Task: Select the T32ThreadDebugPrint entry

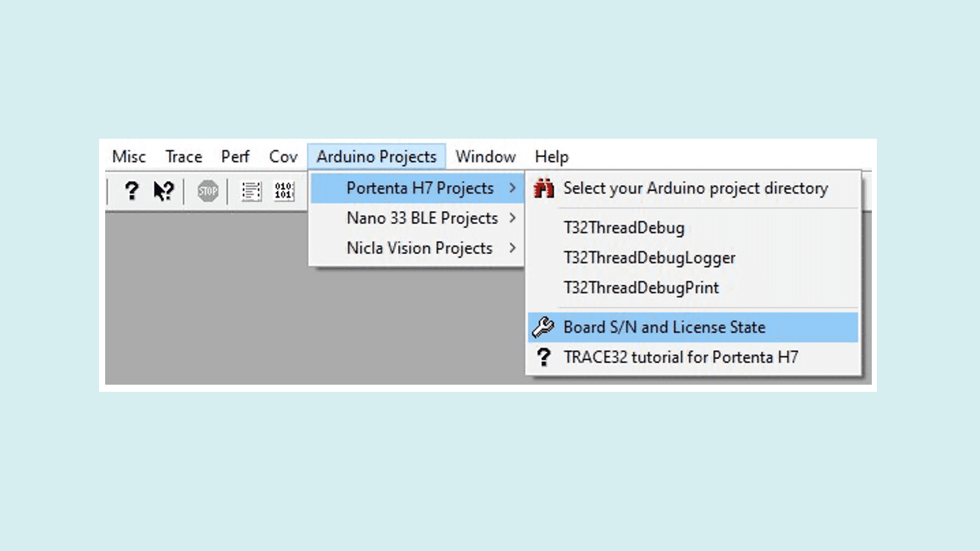Action: click(x=641, y=288)
